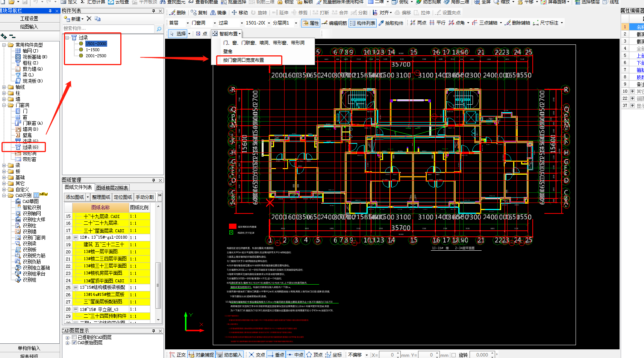Expand the 轴线 tree node
This screenshot has height=358, width=644.
coord(4,87)
